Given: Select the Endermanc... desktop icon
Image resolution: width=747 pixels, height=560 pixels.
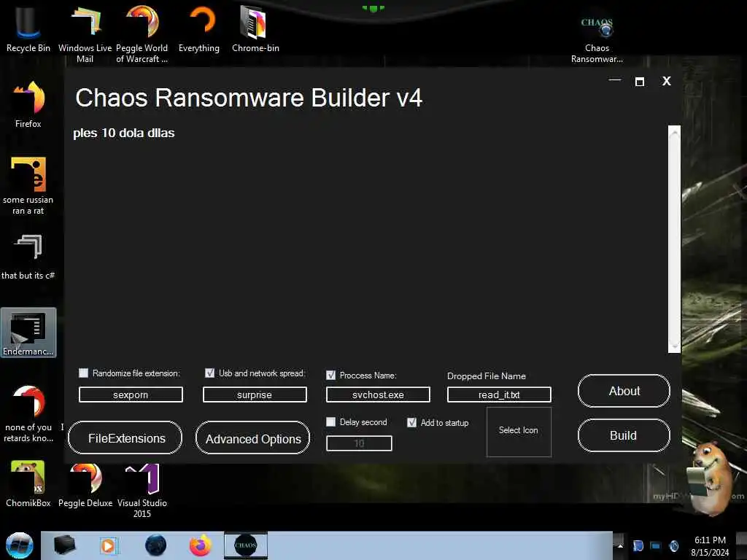Looking at the screenshot, I should (28, 332).
